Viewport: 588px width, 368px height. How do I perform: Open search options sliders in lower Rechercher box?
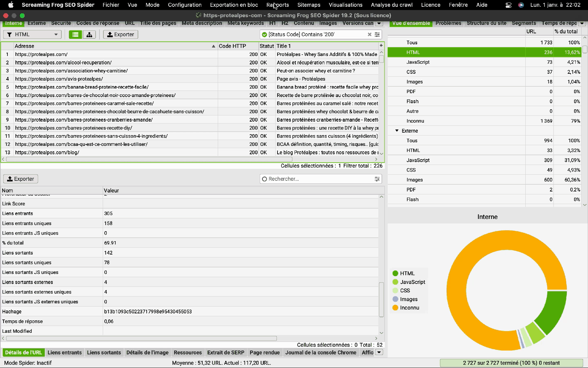coord(377,179)
